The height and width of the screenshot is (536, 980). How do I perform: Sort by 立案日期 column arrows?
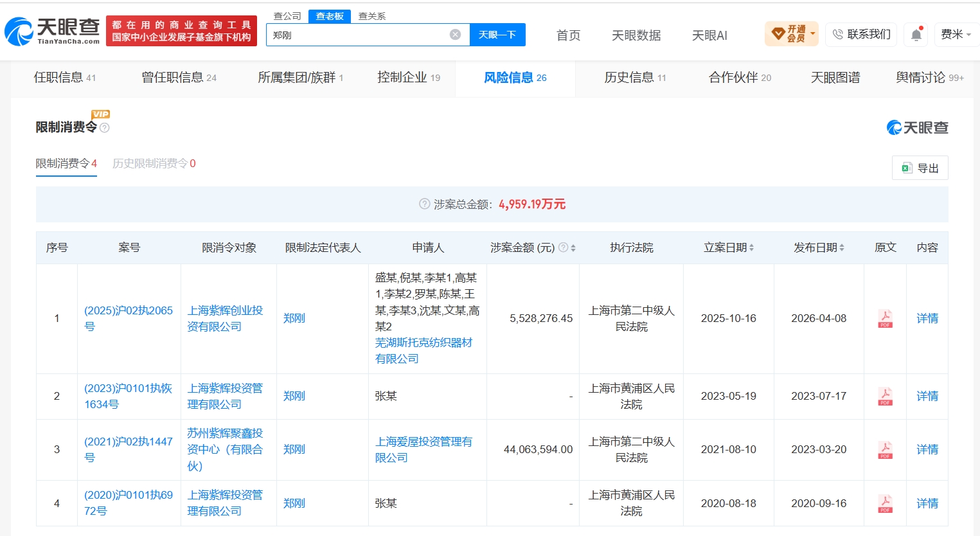(751, 247)
